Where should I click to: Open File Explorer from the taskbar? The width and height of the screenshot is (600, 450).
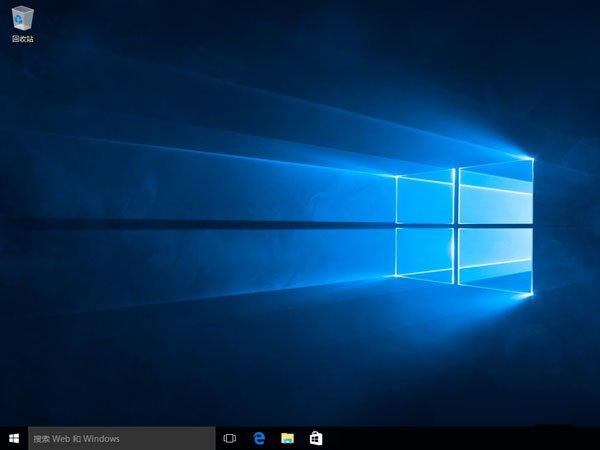point(287,438)
